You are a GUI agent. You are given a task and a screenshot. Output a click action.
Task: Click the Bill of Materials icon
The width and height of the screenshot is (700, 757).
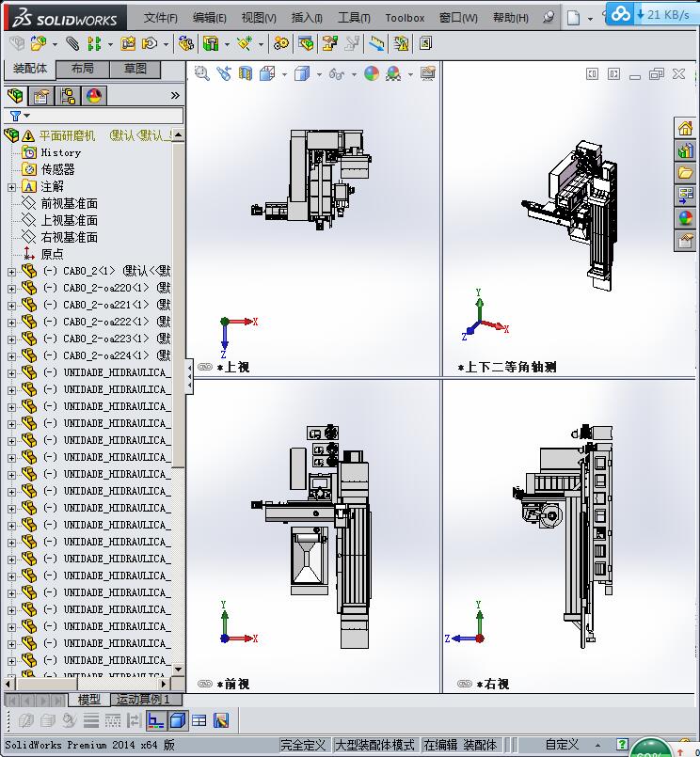tap(306, 44)
